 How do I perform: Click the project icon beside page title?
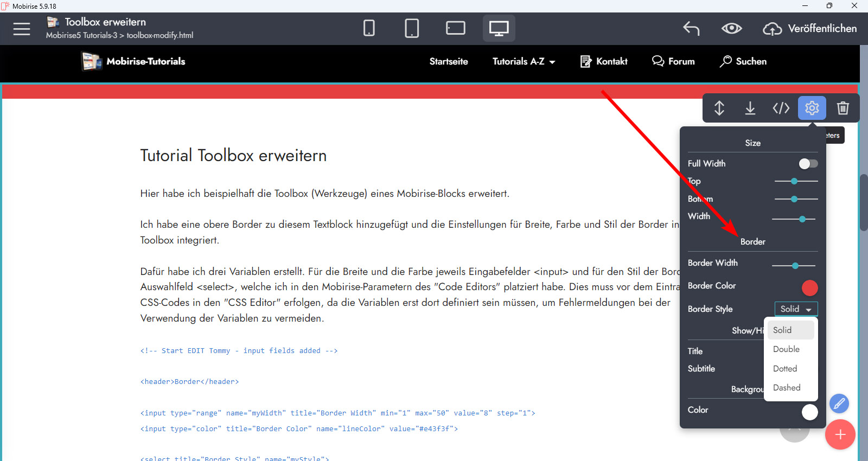click(53, 22)
